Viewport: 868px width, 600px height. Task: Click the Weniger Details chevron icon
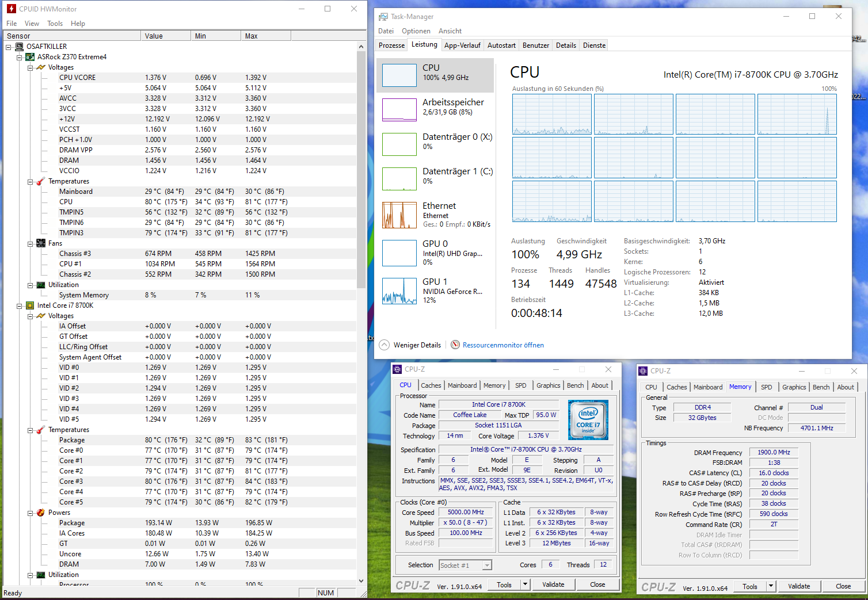tap(384, 345)
